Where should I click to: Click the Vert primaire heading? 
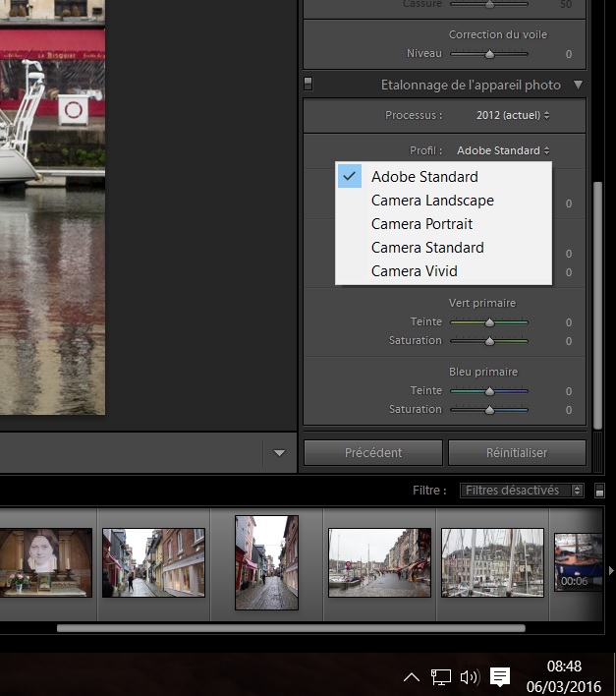[x=482, y=303]
